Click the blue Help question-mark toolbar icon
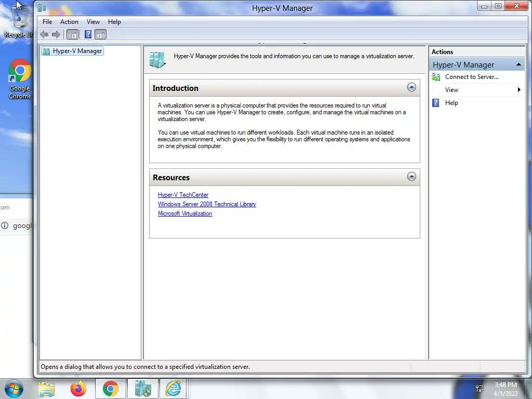This screenshot has width=532, height=399. 88,34
